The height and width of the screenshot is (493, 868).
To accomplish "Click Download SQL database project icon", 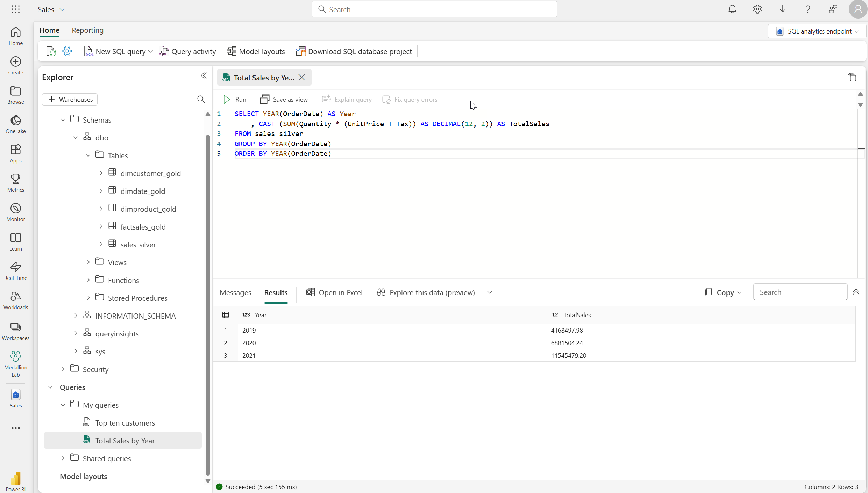I will click(x=300, y=51).
